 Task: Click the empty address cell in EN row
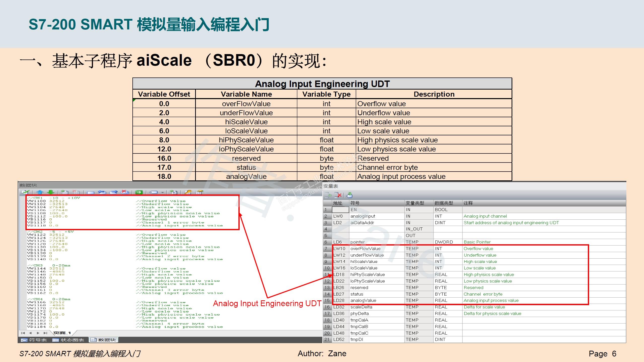click(340, 210)
